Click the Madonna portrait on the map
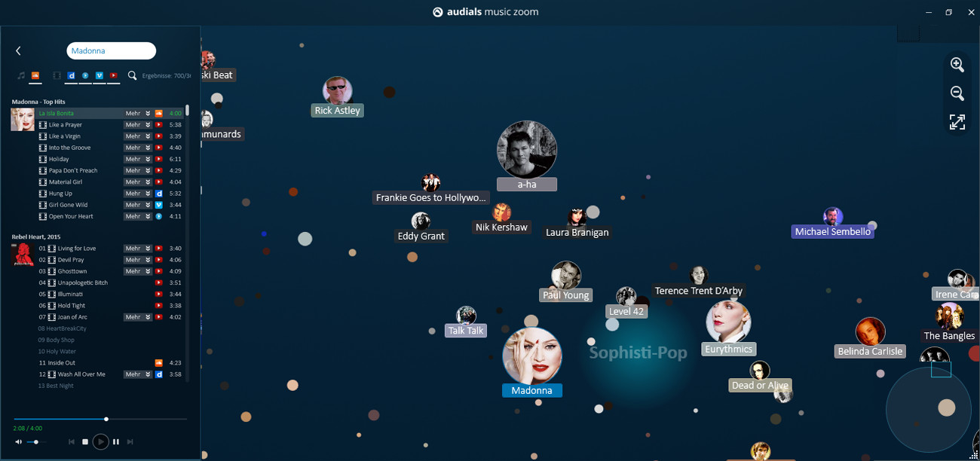 (x=532, y=356)
